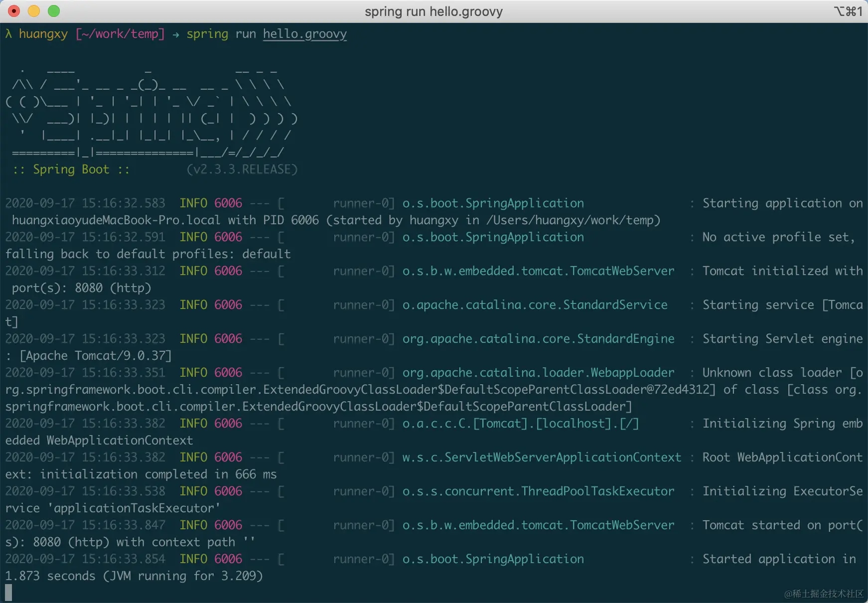Click timestamp 2020-09-17 15:16:32.591
Image resolution: width=868 pixels, height=603 pixels.
pos(85,237)
